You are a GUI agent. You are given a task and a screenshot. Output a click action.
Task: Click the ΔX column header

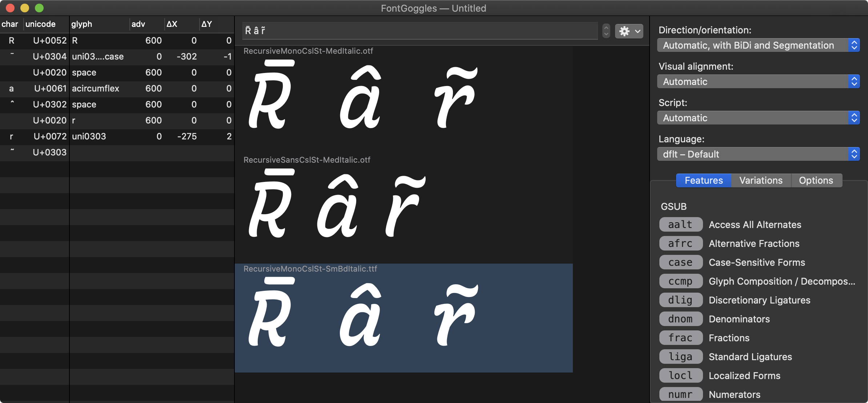tap(181, 24)
